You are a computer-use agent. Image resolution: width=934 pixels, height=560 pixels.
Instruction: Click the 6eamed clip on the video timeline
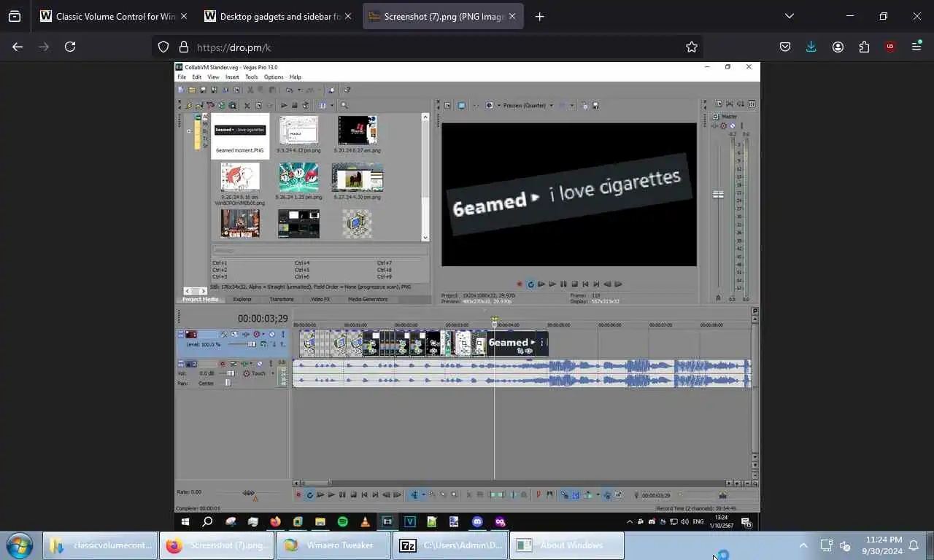(517, 343)
